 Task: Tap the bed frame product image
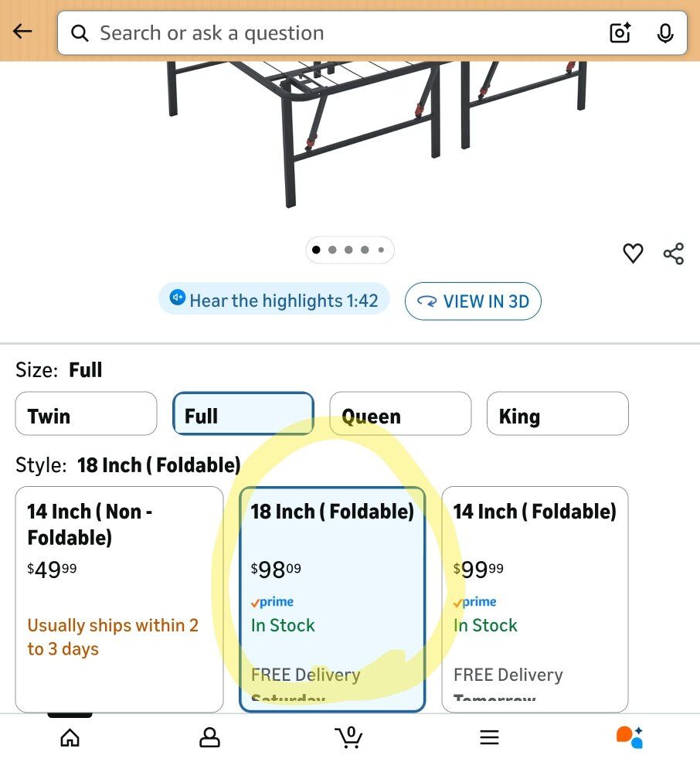371,131
